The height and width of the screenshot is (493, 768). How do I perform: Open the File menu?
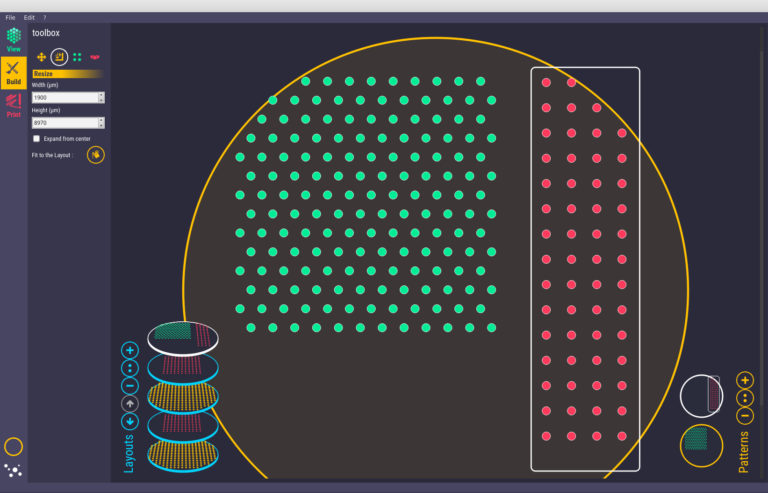pyautogui.click(x=10, y=18)
